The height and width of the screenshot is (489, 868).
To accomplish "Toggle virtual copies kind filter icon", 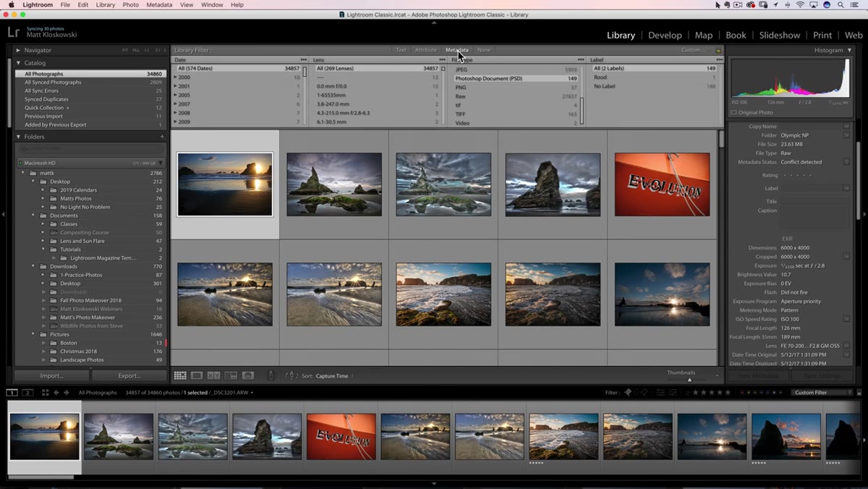I will [x=672, y=393].
